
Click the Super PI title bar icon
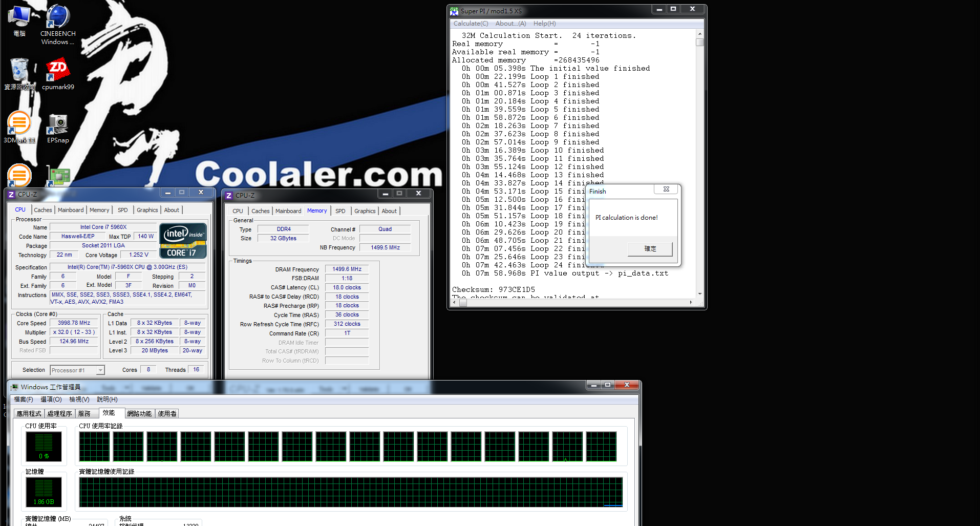tap(454, 11)
